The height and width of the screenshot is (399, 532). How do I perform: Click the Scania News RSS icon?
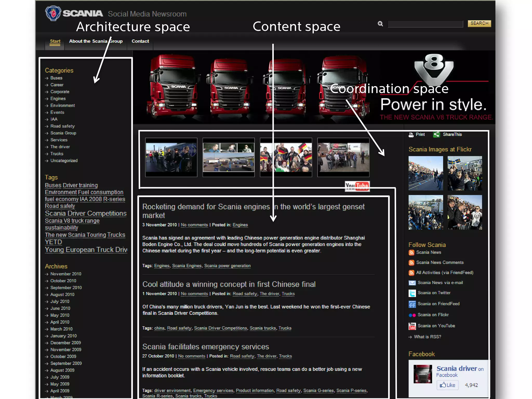click(x=411, y=252)
